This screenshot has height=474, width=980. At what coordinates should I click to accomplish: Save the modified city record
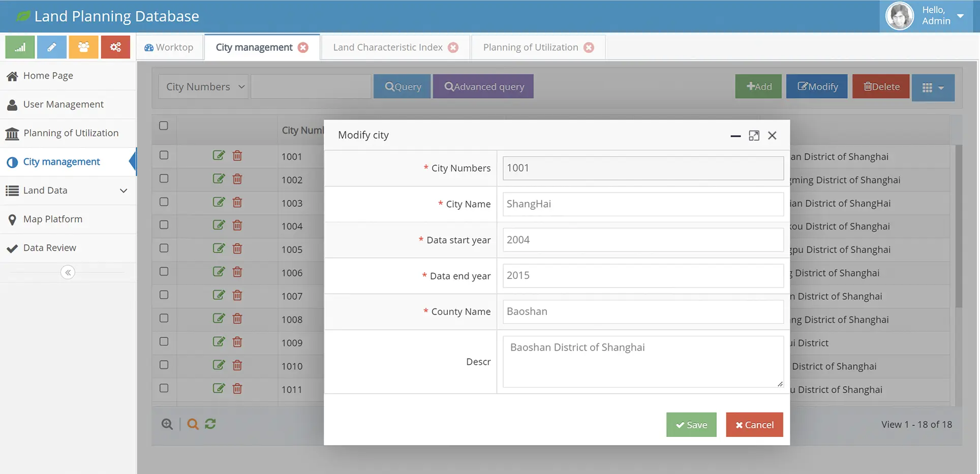click(x=691, y=425)
